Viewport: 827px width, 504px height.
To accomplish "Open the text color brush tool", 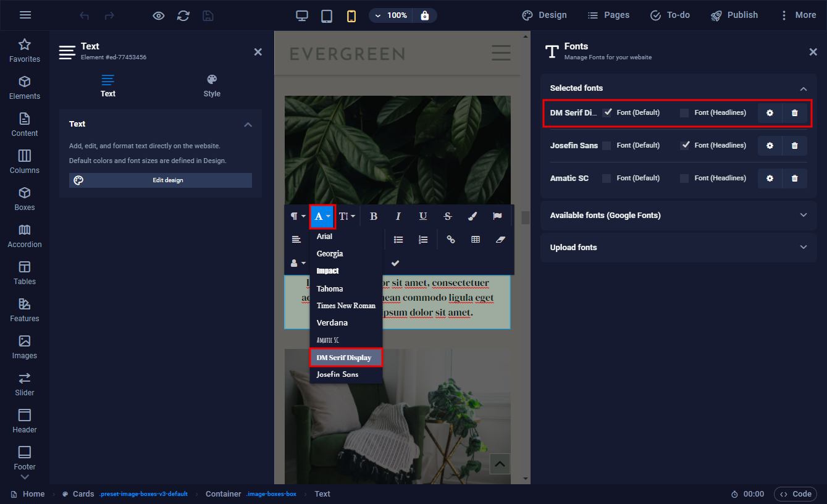I will pos(472,216).
